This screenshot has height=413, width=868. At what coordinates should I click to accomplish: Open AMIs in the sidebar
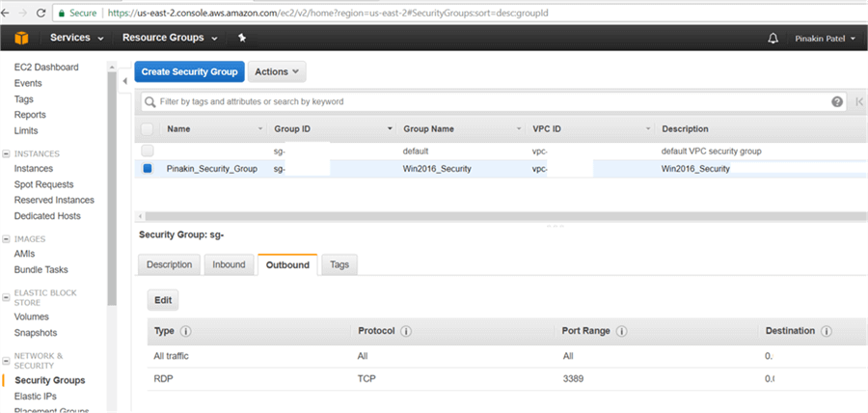tap(24, 254)
